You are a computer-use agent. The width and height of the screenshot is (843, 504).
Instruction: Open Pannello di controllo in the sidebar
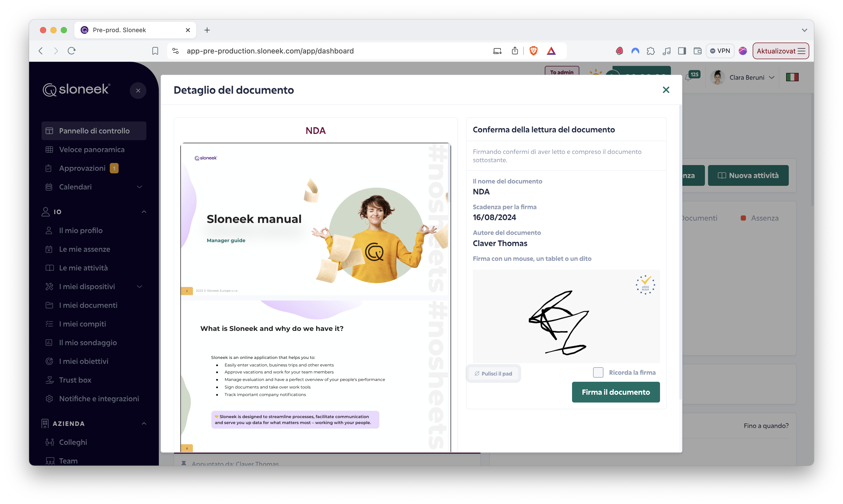tap(94, 131)
